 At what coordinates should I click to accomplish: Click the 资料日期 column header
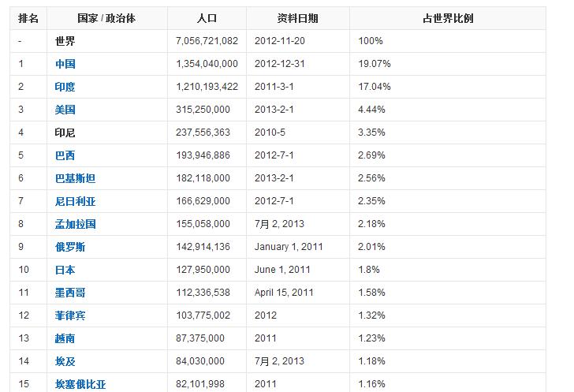point(298,18)
